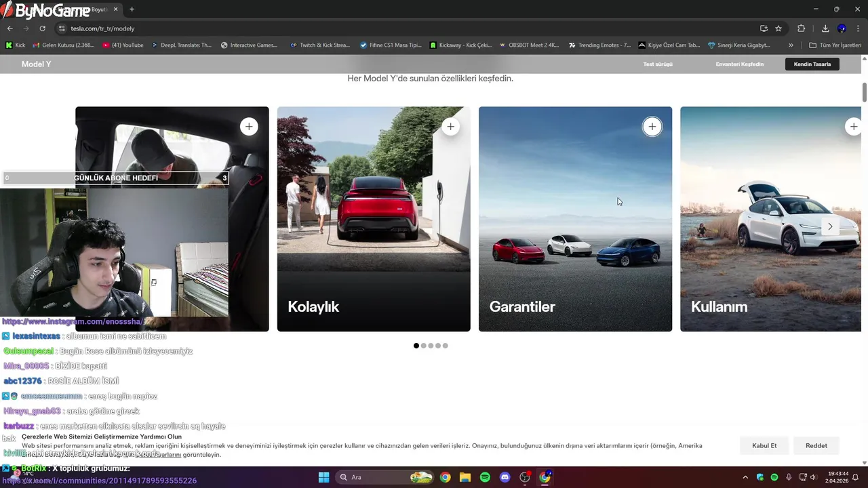Open Chrome downloads
The width and height of the screenshot is (868, 488).
825,28
